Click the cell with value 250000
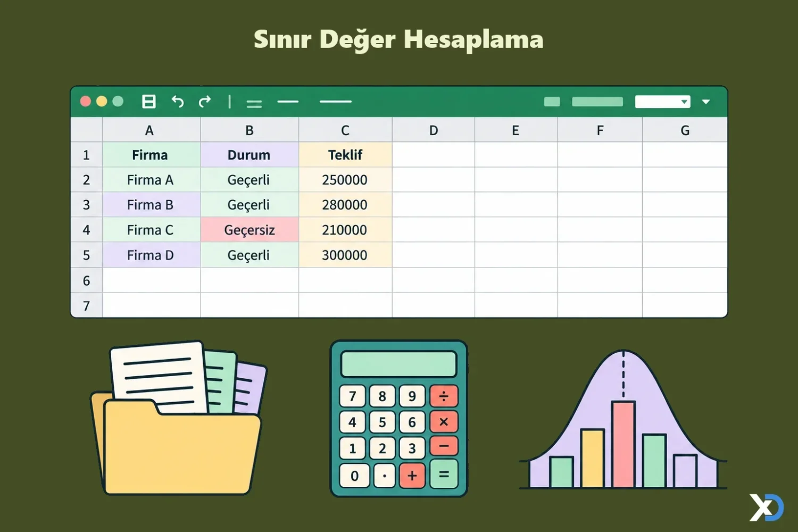The height and width of the screenshot is (532, 798). tap(345, 180)
